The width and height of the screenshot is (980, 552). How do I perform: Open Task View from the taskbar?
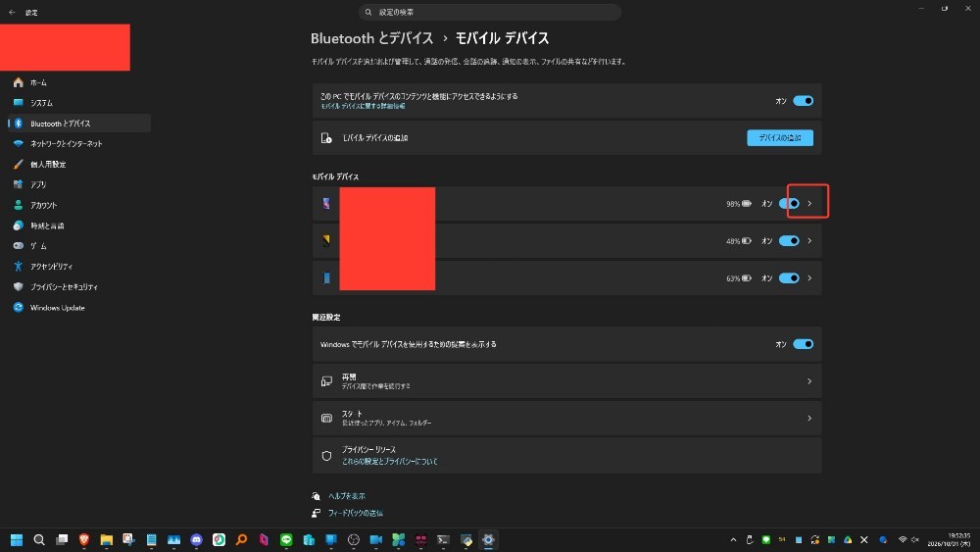point(61,539)
